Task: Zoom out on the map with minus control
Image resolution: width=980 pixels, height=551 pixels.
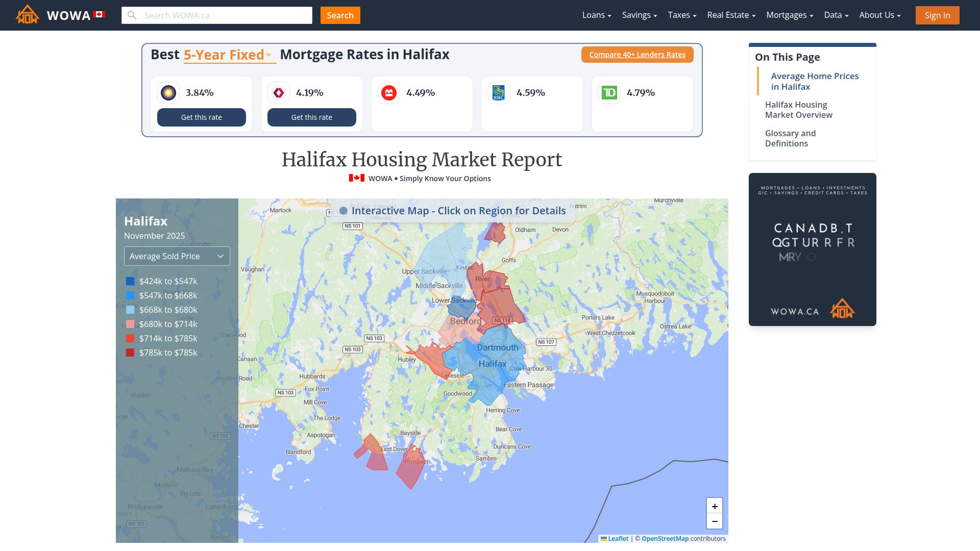Action: click(715, 521)
